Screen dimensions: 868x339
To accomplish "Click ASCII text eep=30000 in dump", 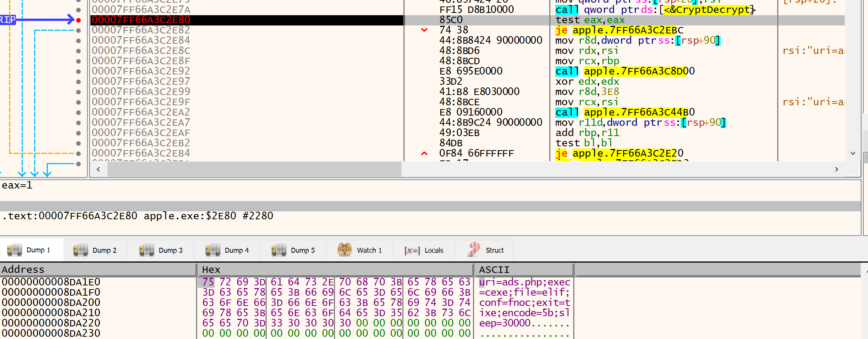I will [x=505, y=323].
